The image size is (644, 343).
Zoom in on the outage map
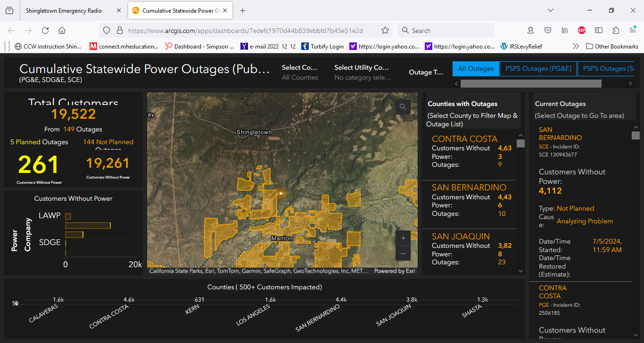click(x=403, y=238)
